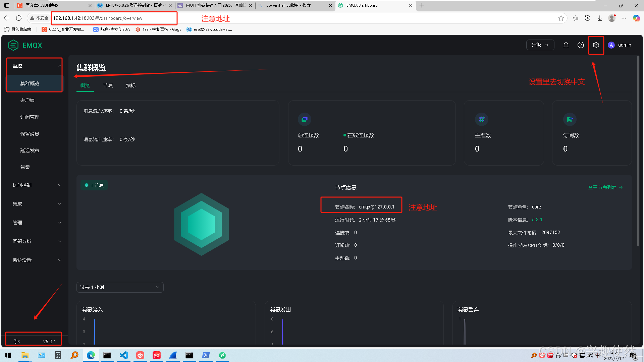This screenshot has height=362, width=644.
Task: Open the 查看节点列表 link
Action: click(605, 187)
